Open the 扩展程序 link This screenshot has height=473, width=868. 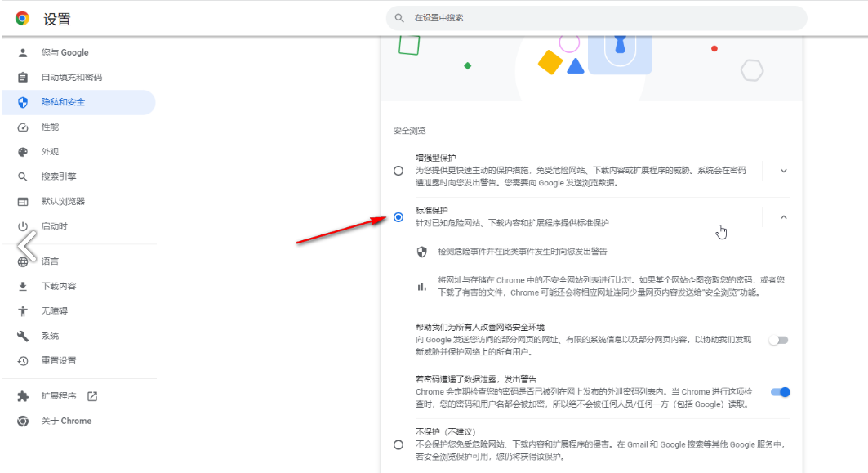[79, 396]
